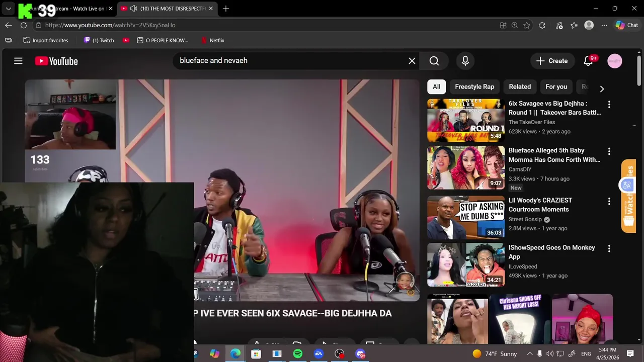Click the Create button
644x362 pixels.
coord(552,61)
